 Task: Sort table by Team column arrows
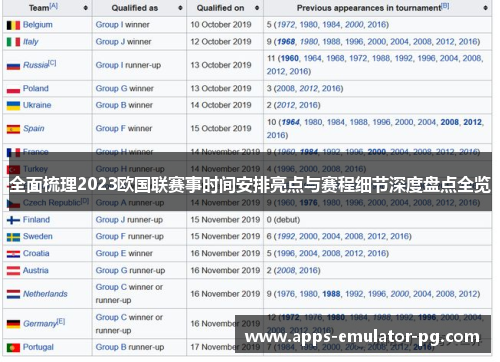[x=86, y=8]
